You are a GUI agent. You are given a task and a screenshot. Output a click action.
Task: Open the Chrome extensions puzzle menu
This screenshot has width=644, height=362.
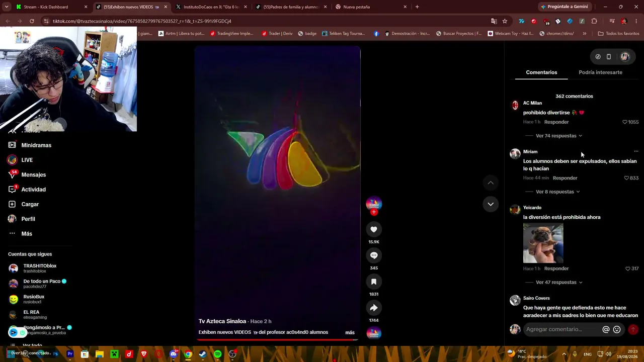coord(594,21)
